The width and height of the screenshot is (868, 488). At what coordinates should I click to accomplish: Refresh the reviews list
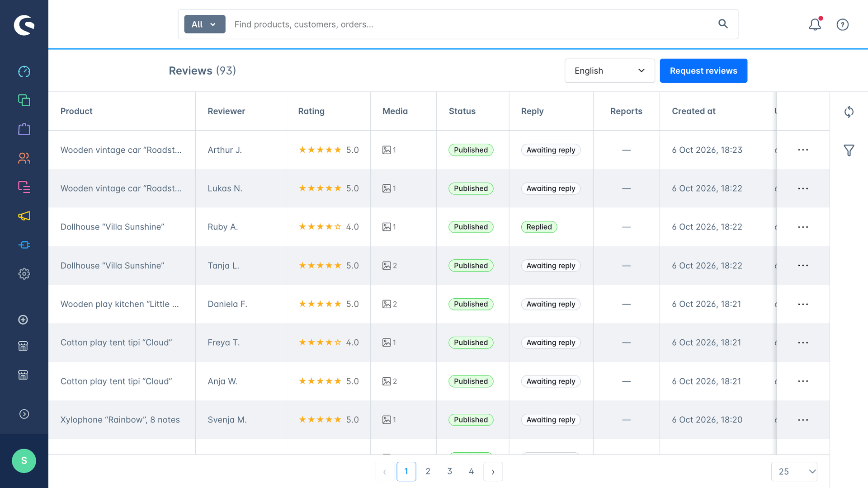click(x=849, y=112)
